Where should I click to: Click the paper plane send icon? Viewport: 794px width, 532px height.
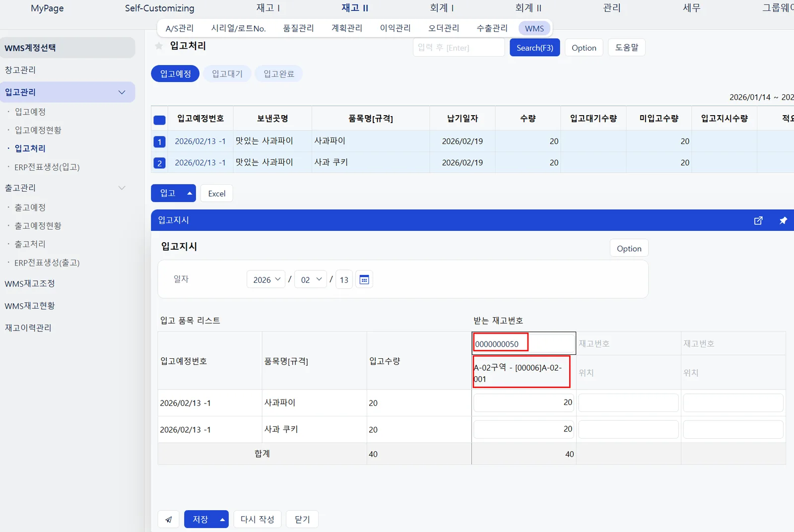point(169,519)
